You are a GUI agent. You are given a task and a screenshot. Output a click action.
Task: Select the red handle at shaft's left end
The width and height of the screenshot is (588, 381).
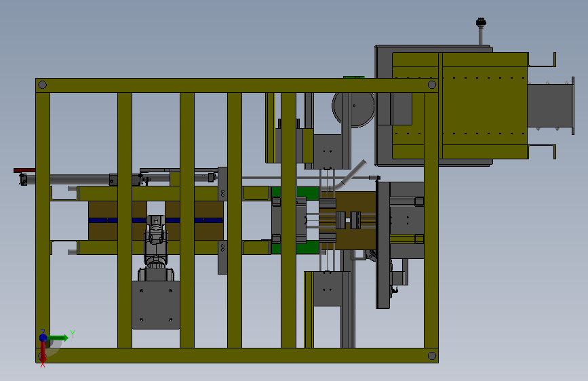[24, 170]
